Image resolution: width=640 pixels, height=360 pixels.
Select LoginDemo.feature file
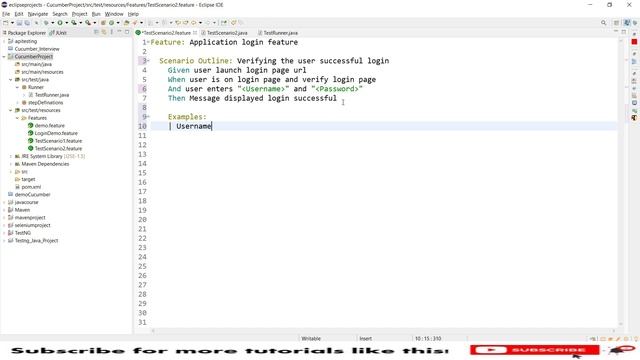(56, 133)
